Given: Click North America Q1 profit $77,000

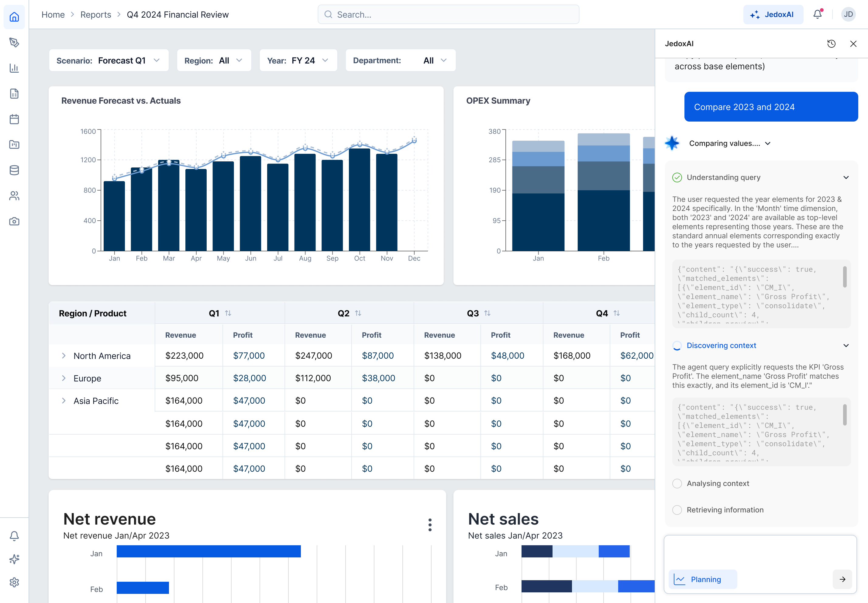Looking at the screenshot, I should (x=249, y=356).
